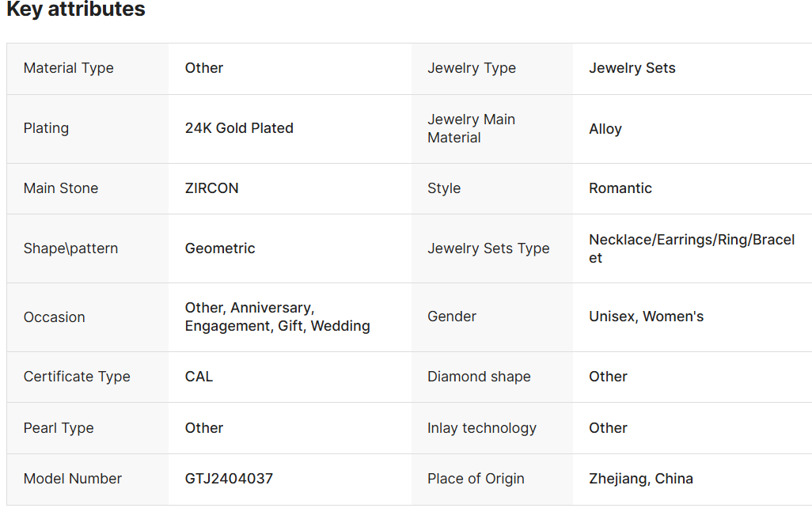The width and height of the screenshot is (812, 508).
Task: Select the Jewelry Sets Type label
Action: [488, 248]
